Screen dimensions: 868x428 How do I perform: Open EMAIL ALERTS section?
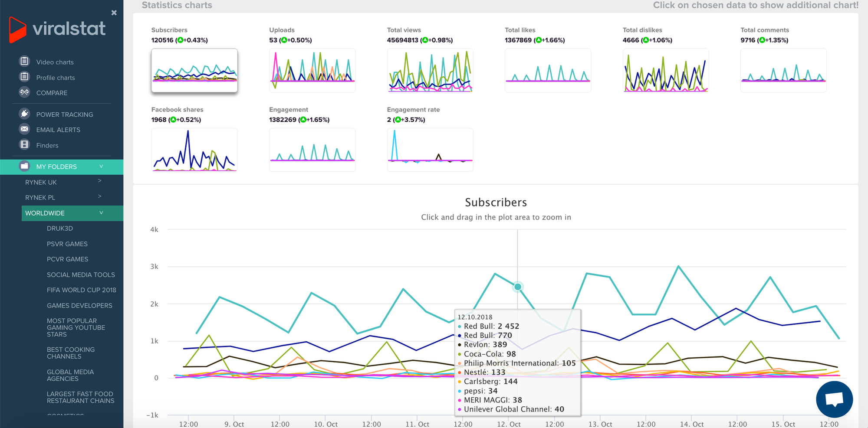click(x=58, y=130)
